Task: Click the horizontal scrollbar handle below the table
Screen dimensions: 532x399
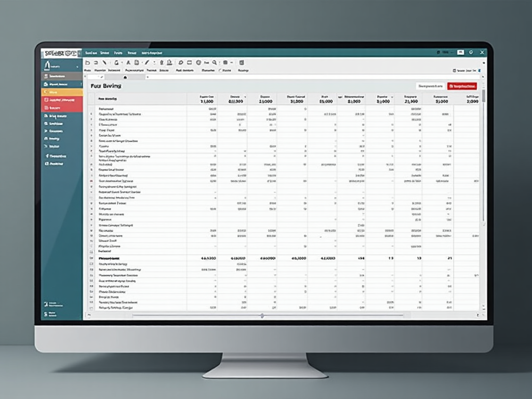Action: click(x=262, y=315)
